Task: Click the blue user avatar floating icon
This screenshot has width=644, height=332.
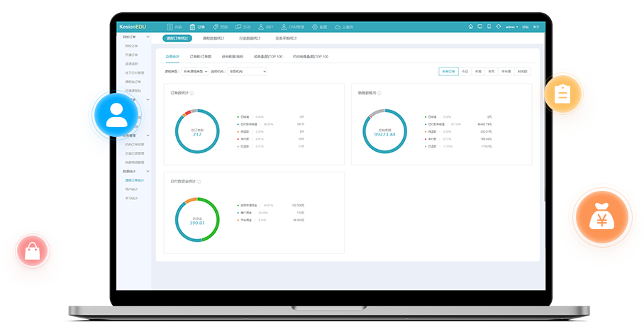Action: click(x=116, y=116)
